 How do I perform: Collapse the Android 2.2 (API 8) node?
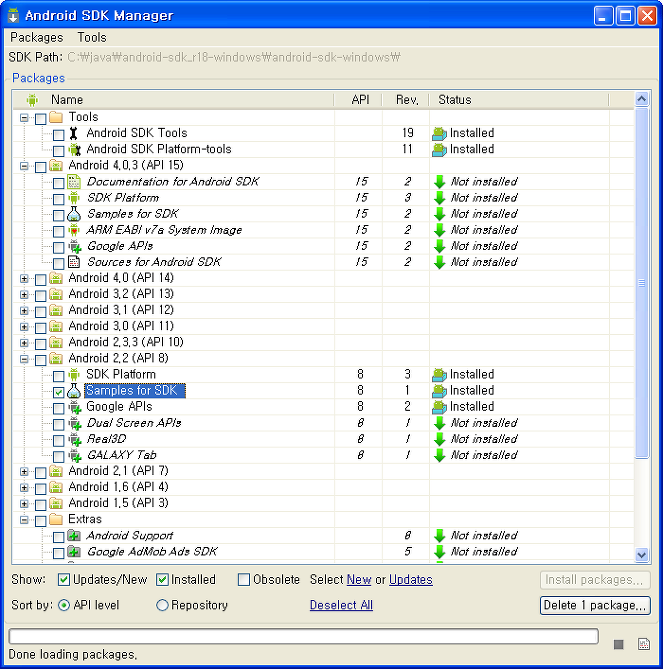pyautogui.click(x=24, y=359)
